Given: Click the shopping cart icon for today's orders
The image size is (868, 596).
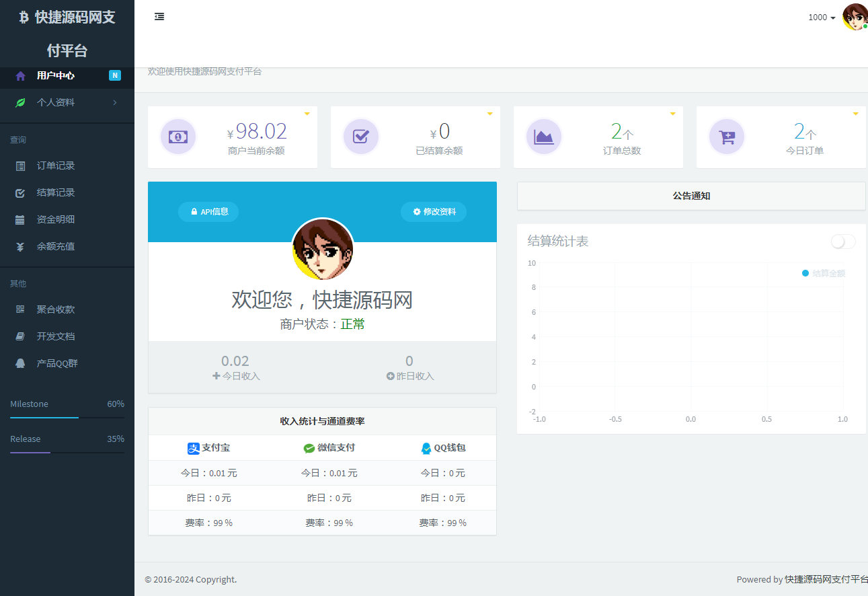Looking at the screenshot, I should [x=727, y=137].
